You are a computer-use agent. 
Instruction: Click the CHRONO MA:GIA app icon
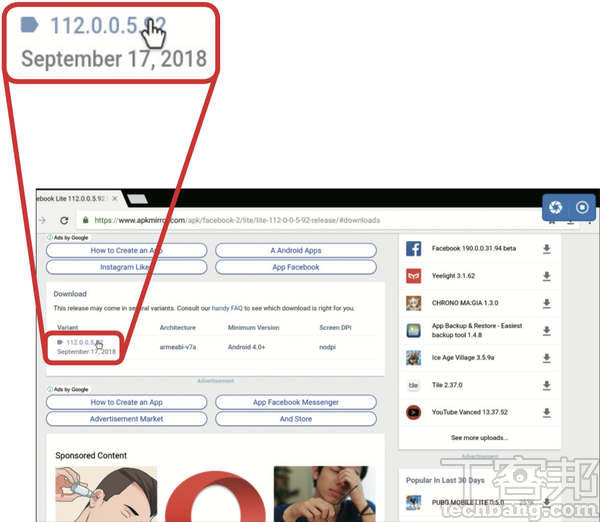pyautogui.click(x=414, y=303)
